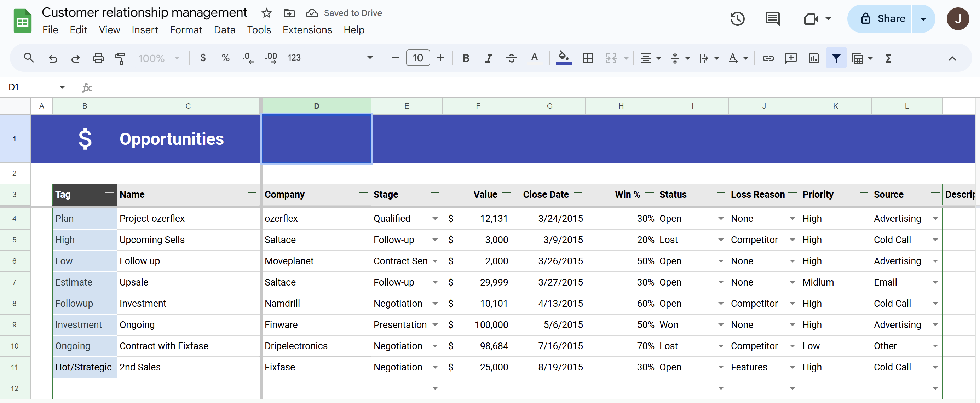Click the insert link icon
Image resolution: width=980 pixels, height=403 pixels.
(768, 58)
